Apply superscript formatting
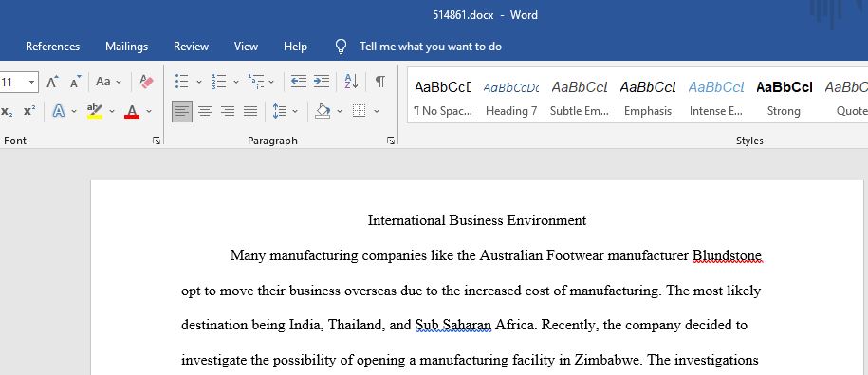868x375 pixels. (29, 111)
